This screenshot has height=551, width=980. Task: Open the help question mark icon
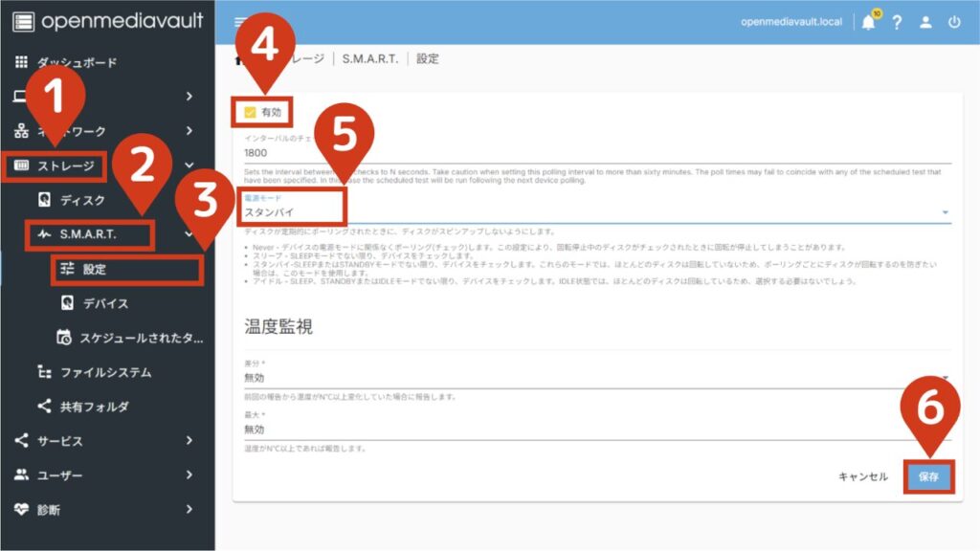pos(897,23)
